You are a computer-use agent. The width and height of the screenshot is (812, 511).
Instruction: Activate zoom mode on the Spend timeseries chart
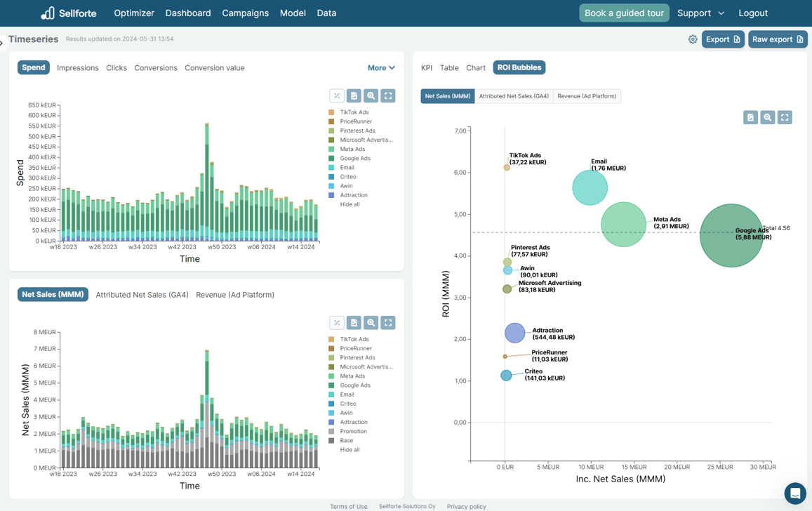click(371, 95)
